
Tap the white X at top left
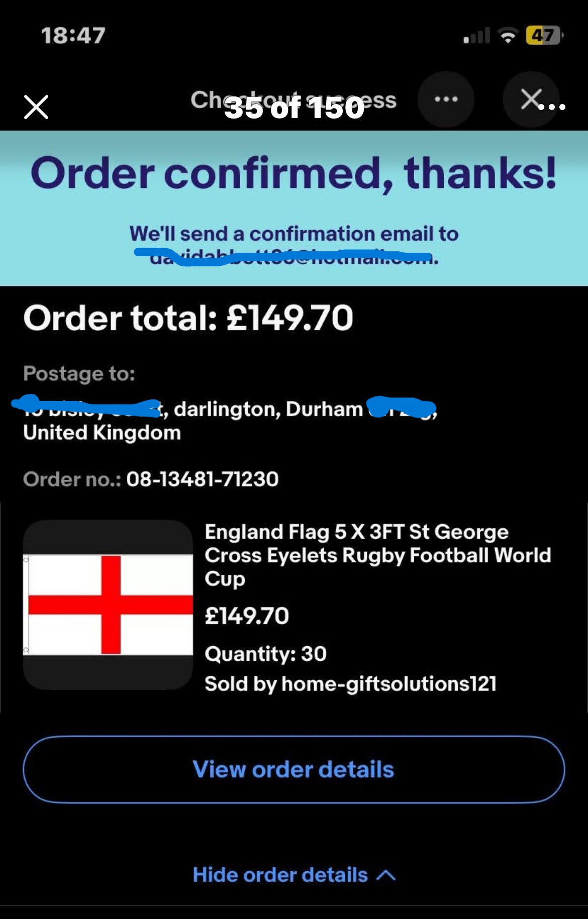click(x=36, y=107)
